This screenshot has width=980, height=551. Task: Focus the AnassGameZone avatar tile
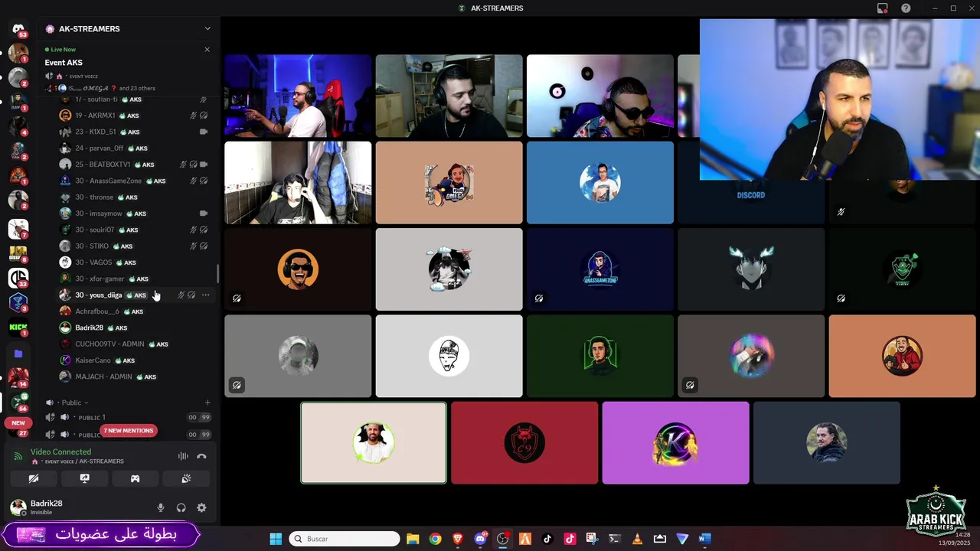pos(600,269)
